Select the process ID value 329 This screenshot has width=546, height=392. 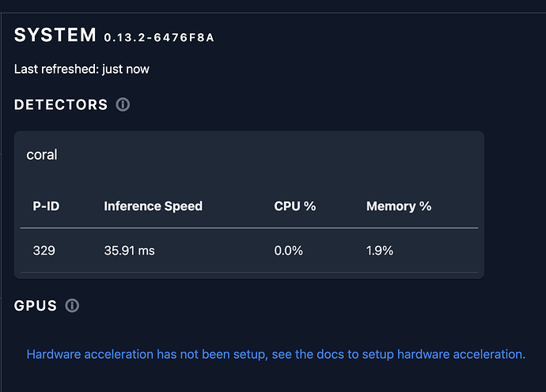[44, 251]
